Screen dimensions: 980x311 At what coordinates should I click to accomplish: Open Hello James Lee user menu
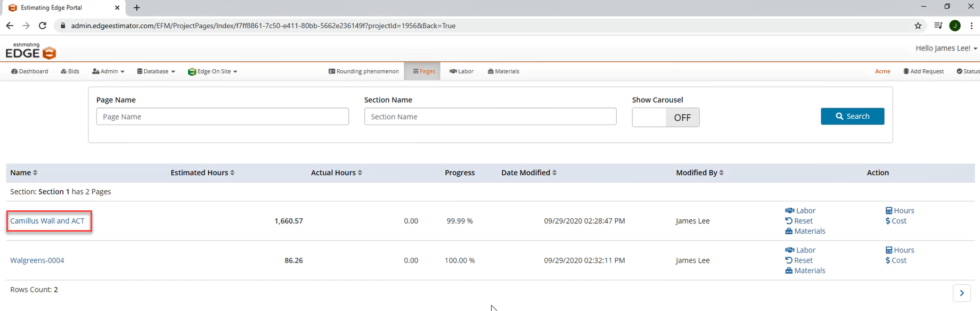tap(946, 48)
